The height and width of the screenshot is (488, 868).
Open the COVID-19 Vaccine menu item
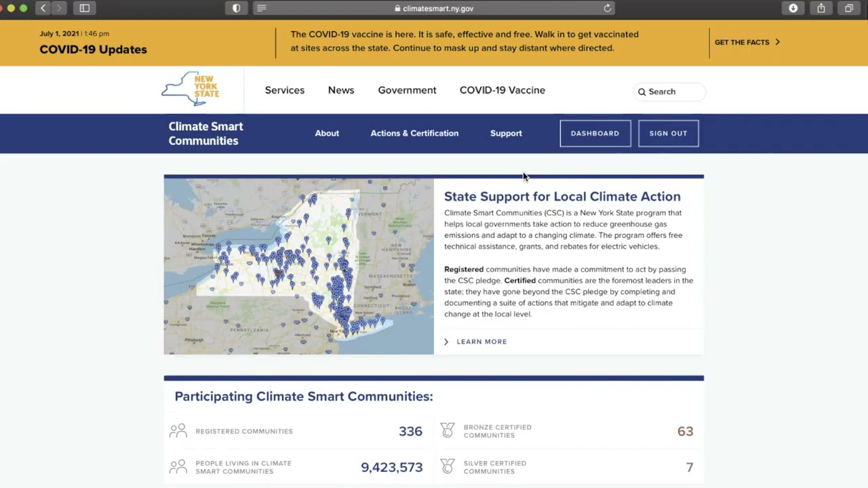(502, 90)
